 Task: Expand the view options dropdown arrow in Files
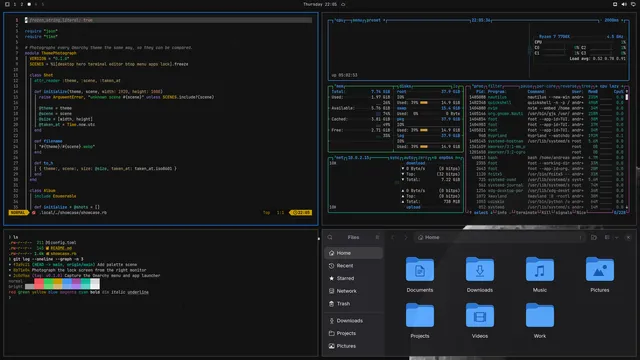click(616, 237)
